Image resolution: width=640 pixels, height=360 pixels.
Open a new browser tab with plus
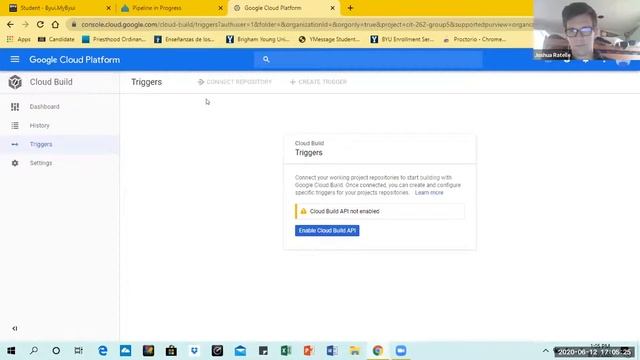(x=350, y=8)
